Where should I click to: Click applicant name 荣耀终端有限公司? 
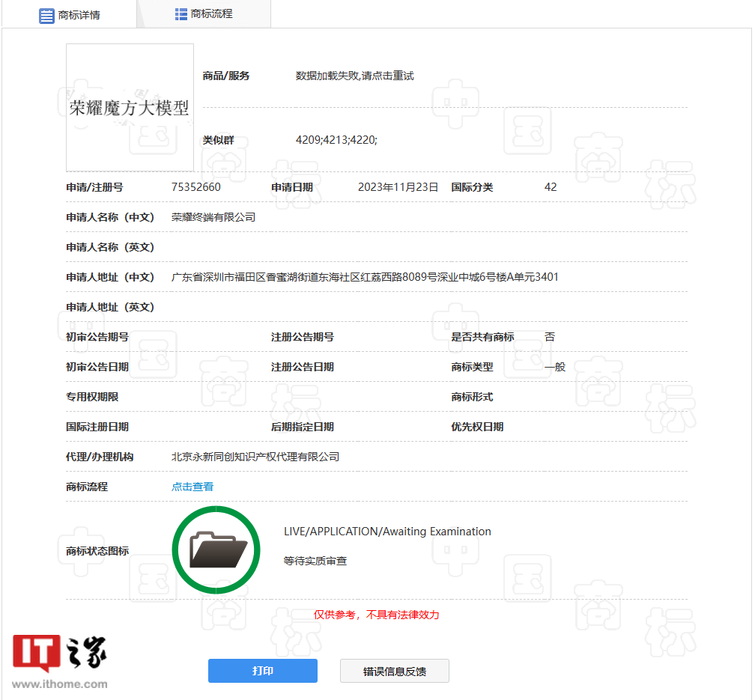(213, 217)
